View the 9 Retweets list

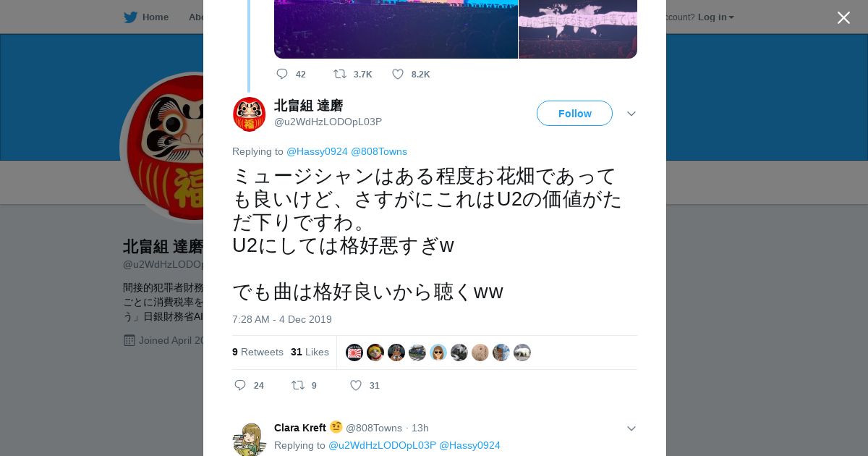(258, 352)
